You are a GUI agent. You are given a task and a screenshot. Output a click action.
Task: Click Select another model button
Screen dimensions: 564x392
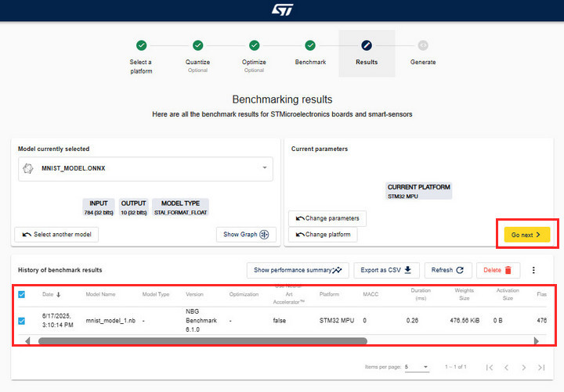point(56,234)
